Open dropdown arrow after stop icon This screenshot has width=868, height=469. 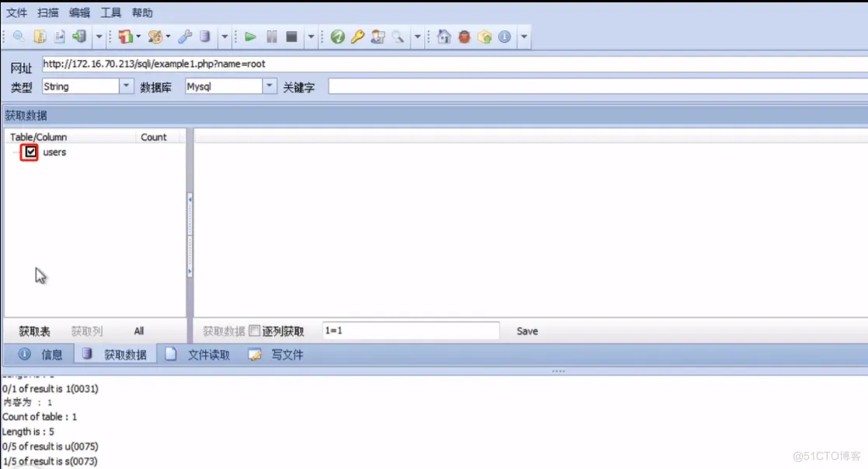coord(311,37)
